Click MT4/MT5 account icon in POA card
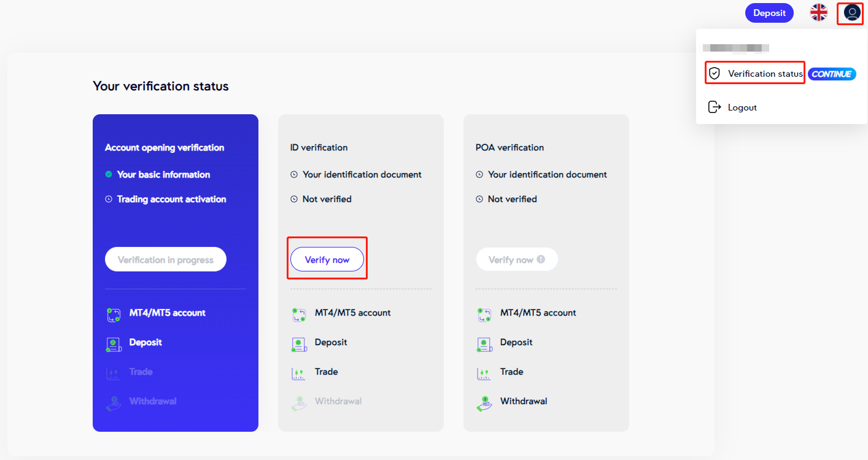The image size is (868, 460). 484,315
